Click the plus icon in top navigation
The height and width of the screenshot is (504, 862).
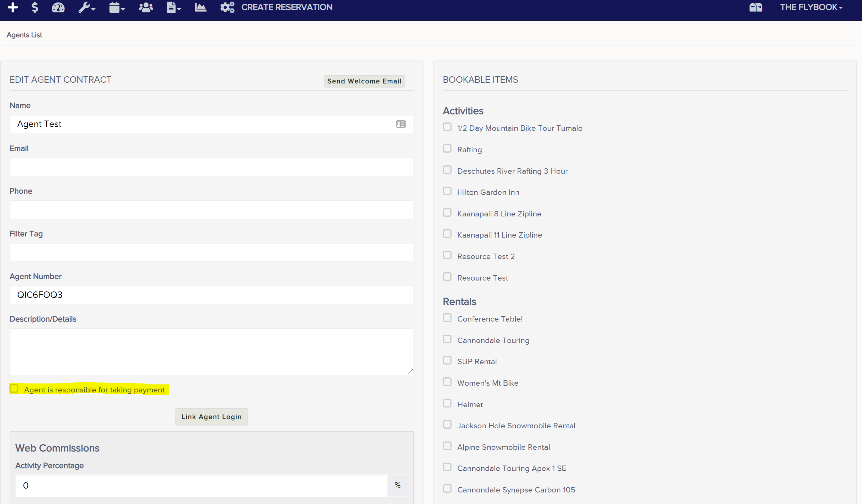click(13, 7)
